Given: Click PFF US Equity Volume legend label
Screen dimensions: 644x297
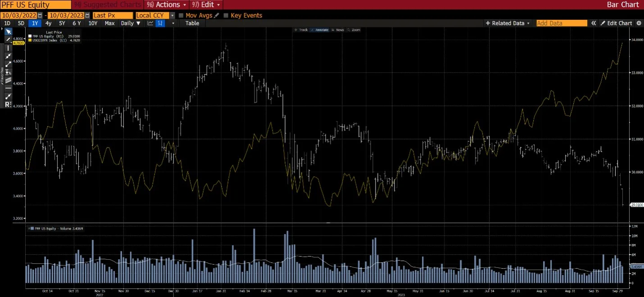Looking at the screenshot, I should pyautogui.click(x=59, y=229).
